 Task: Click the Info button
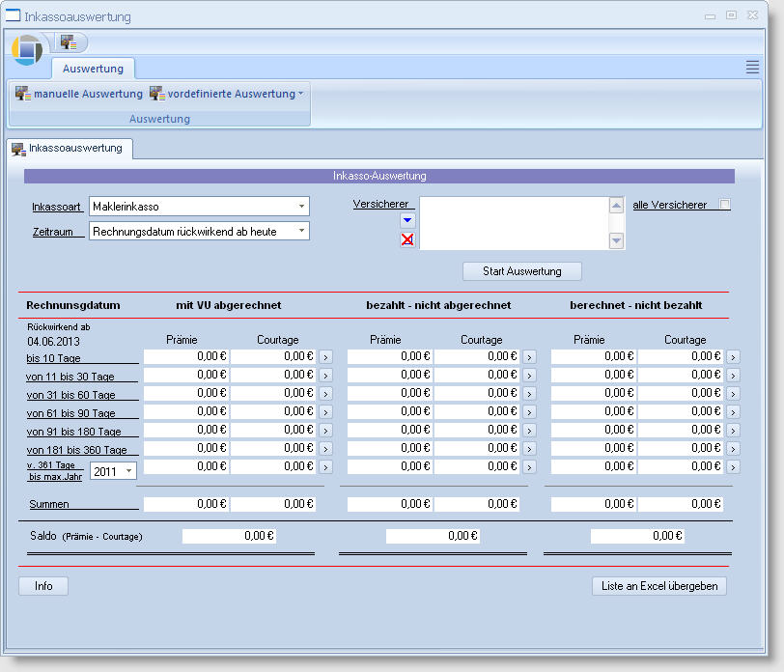coord(43,586)
